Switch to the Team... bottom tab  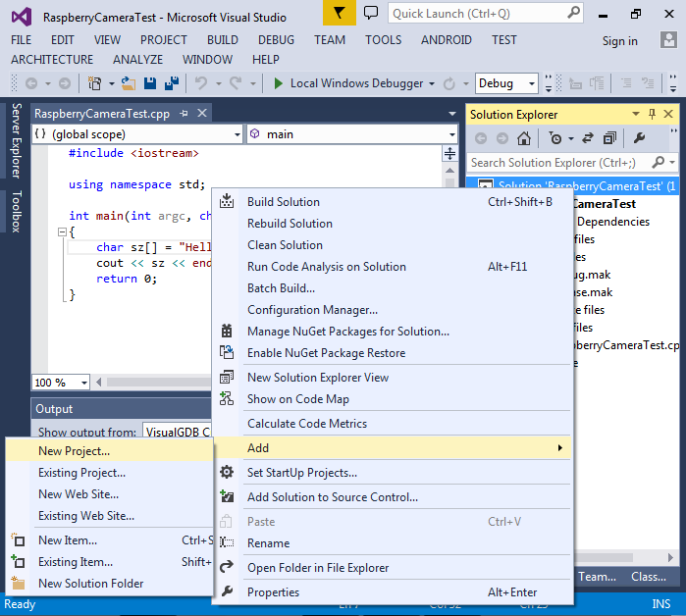[x=598, y=577]
